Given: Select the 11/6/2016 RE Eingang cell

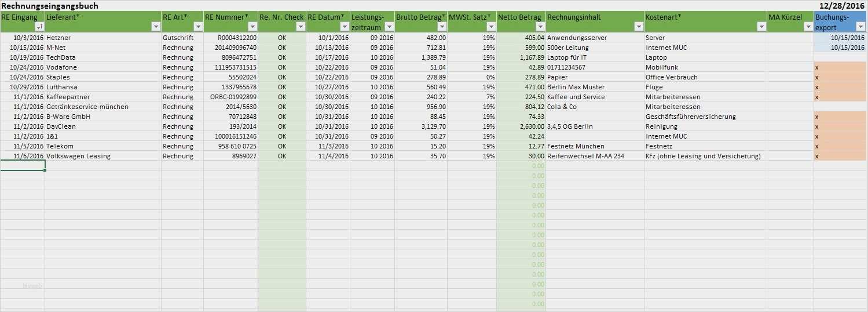Looking at the screenshot, I should [23, 156].
